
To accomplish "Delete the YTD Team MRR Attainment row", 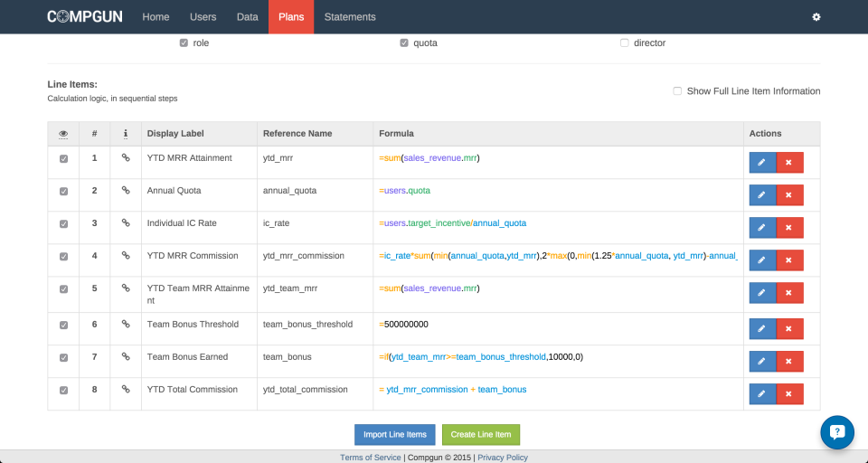I will [x=789, y=293].
